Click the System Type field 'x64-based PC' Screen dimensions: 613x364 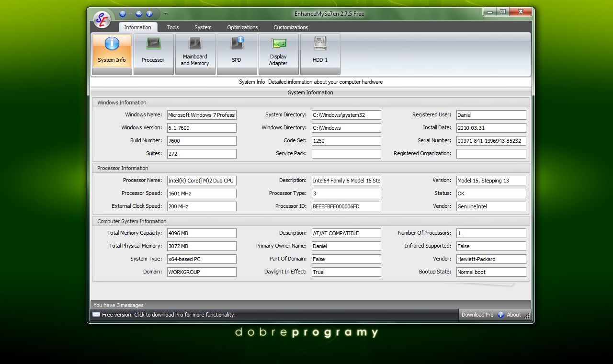[202, 259]
